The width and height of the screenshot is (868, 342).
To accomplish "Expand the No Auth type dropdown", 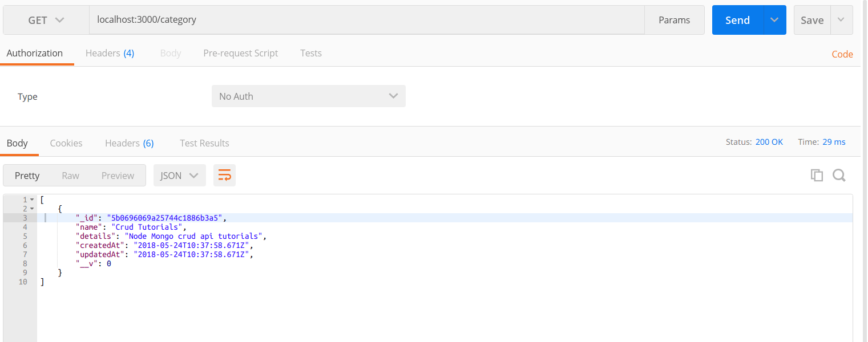I will coord(308,96).
